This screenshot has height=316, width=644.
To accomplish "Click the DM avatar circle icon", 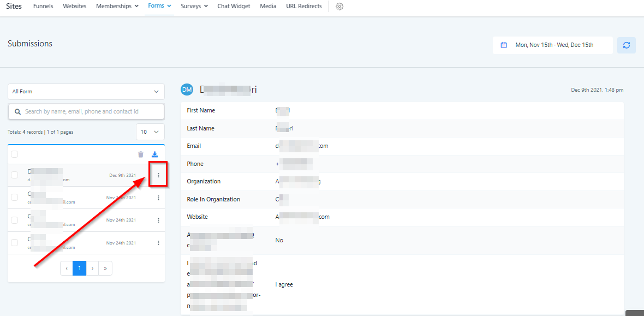I will coord(187,90).
